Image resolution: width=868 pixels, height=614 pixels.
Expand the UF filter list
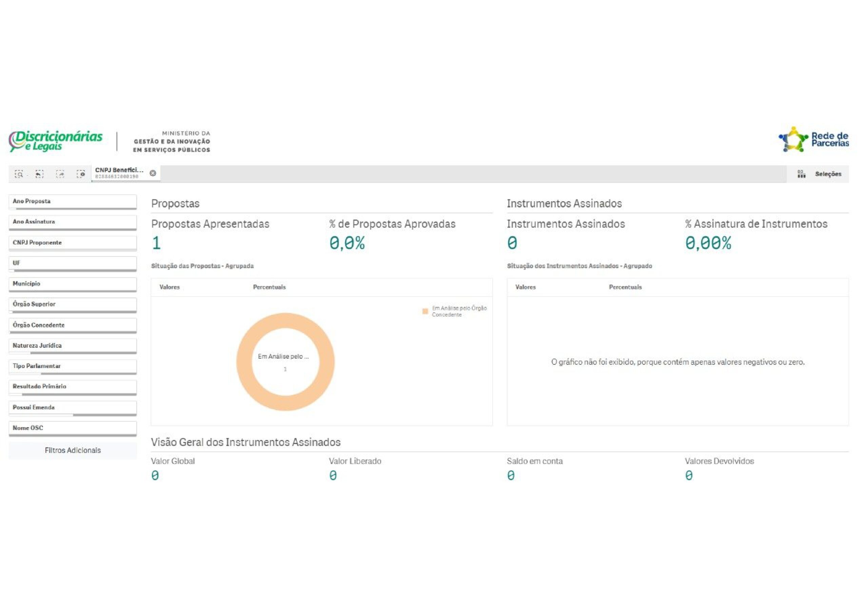72,263
